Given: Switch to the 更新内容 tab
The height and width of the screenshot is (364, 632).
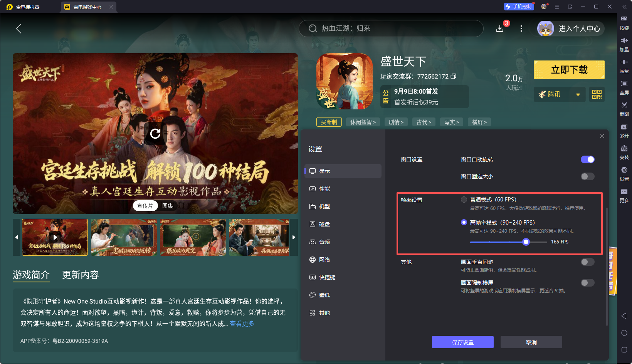Looking at the screenshot, I should [81, 275].
